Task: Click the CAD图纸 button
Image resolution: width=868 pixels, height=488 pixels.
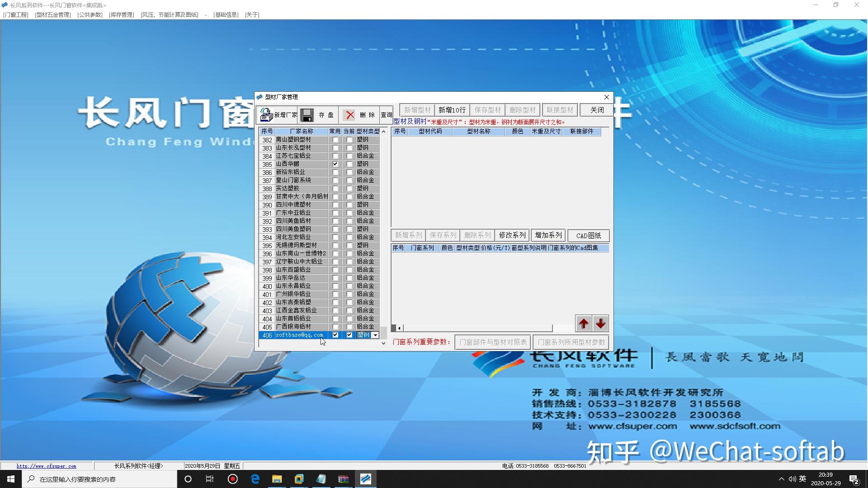Action: (589, 235)
